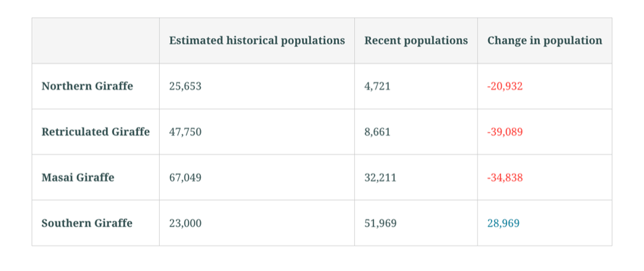Select the 8,661 recent population cell
This screenshot has height=271, width=644.
(377, 132)
